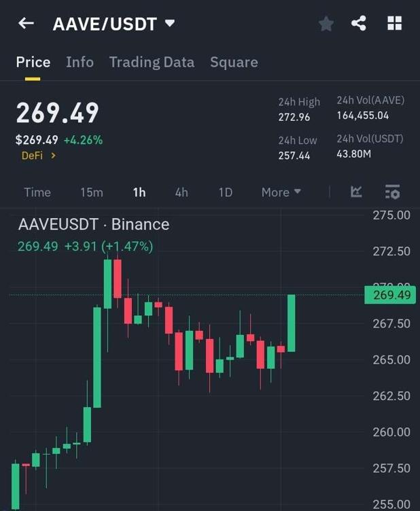This screenshot has height=511, width=420.
Task: Select the 15m chart interval
Action: [x=92, y=192]
